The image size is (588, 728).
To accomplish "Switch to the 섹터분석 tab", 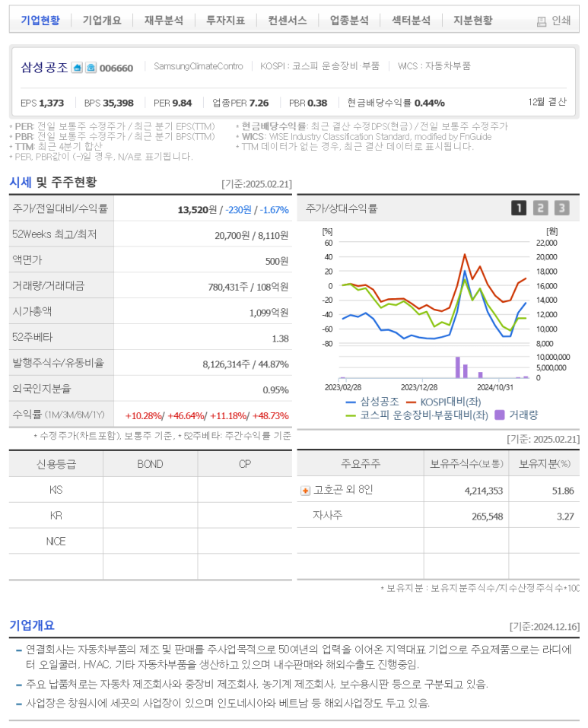I will tap(412, 20).
